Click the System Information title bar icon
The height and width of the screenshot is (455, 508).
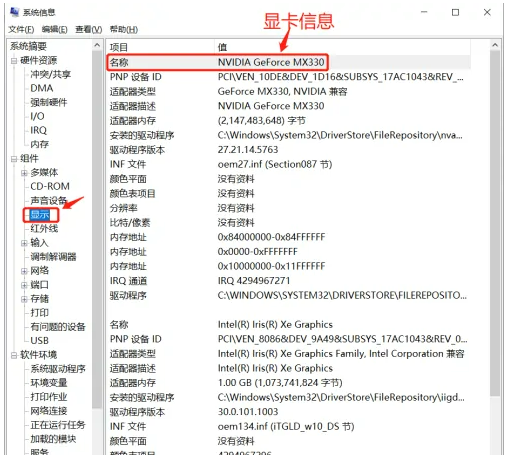pos(14,12)
